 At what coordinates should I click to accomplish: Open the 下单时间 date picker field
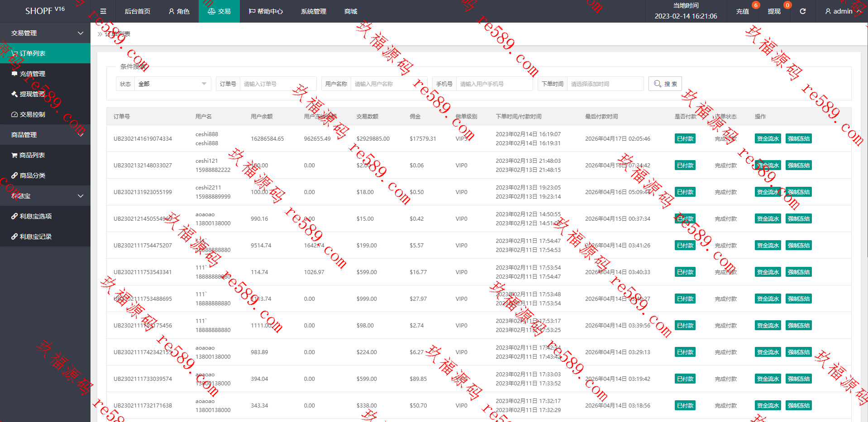[605, 84]
